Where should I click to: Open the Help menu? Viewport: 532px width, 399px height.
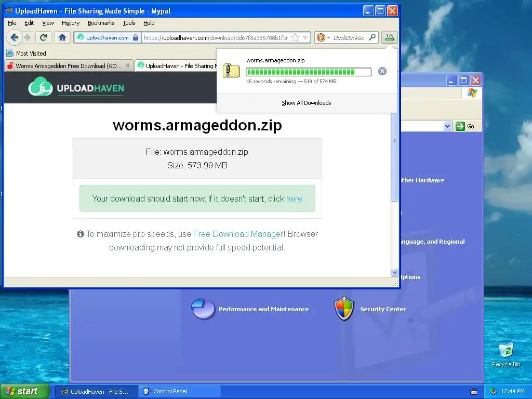pyautogui.click(x=149, y=23)
